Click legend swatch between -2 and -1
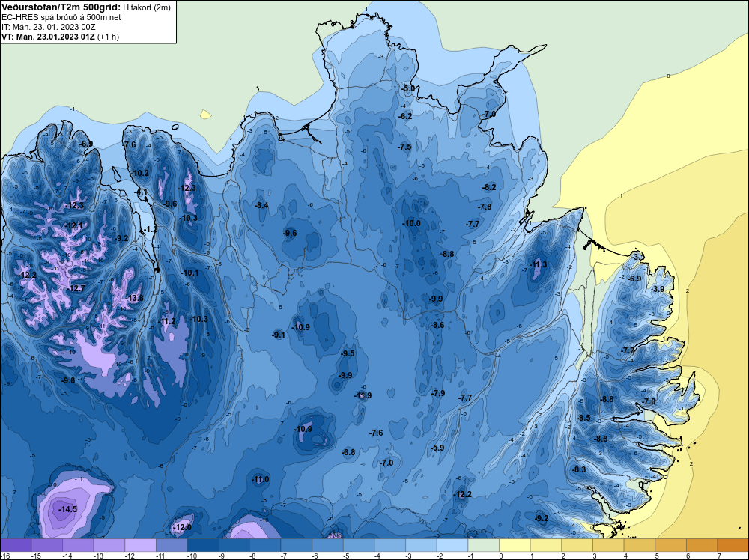The width and height of the screenshot is (749, 560). coord(452,545)
